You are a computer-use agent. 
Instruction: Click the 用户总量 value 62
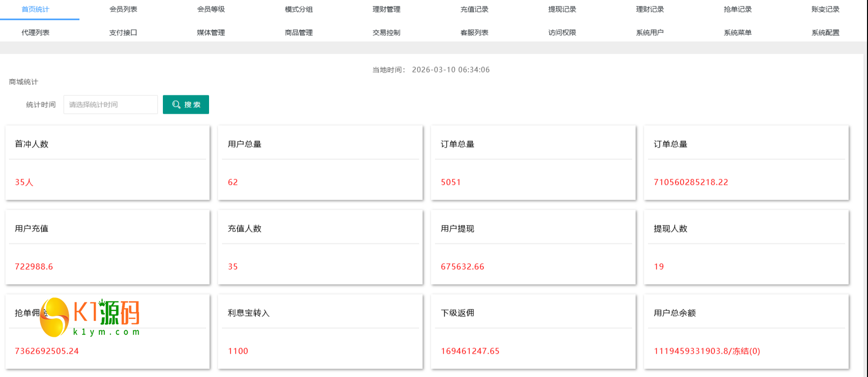pos(233,182)
